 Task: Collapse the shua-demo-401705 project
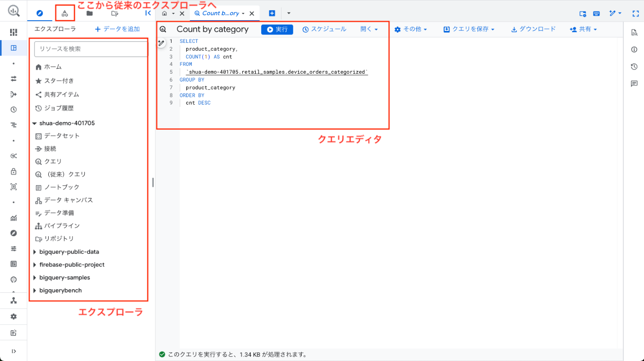click(34, 123)
